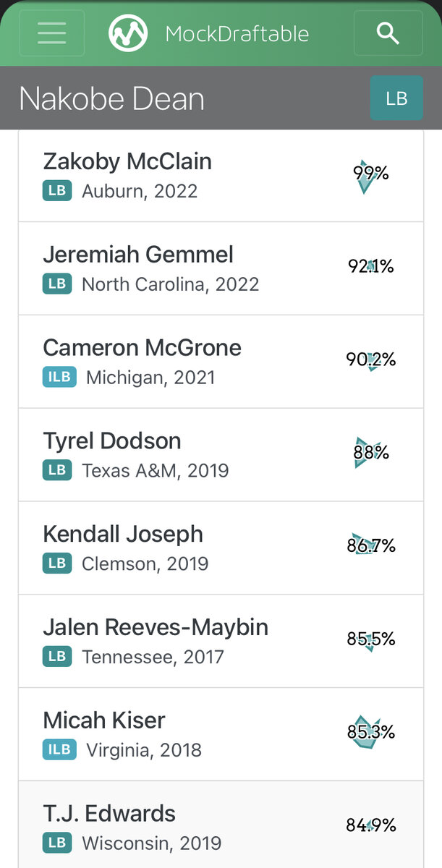Go to Cameron McGrone's player page
The image size is (442, 868).
point(142,348)
